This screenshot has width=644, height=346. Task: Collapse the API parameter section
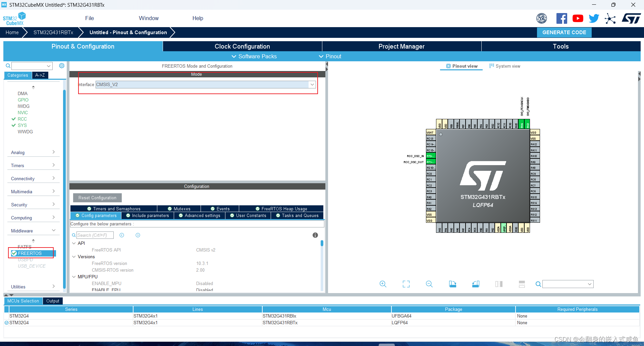tap(74, 243)
